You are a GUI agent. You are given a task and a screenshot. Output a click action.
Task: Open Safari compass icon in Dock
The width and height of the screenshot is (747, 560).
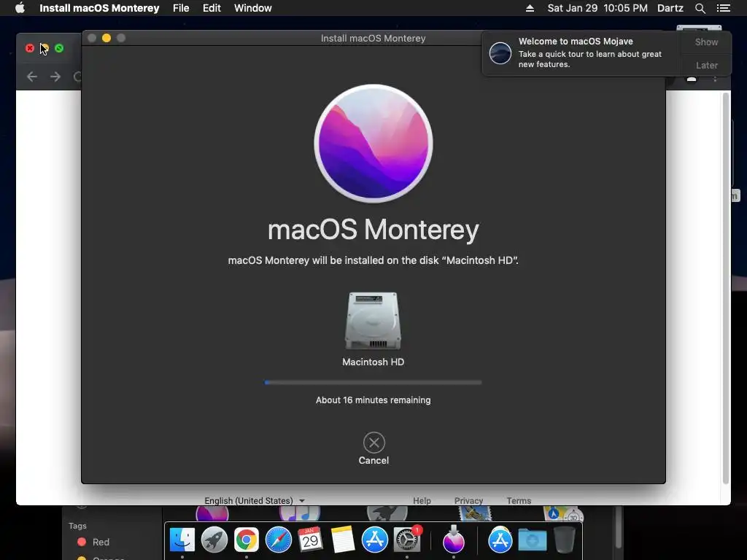pyautogui.click(x=278, y=540)
